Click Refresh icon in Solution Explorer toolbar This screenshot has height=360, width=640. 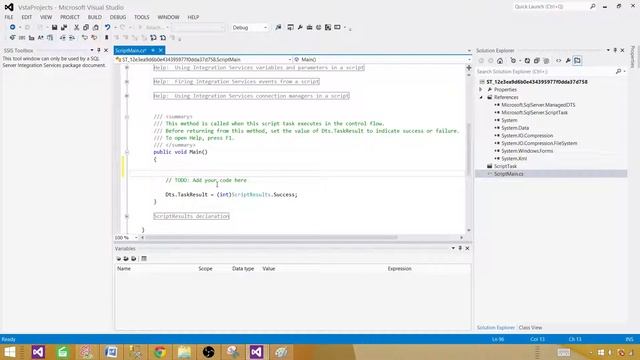527,61
